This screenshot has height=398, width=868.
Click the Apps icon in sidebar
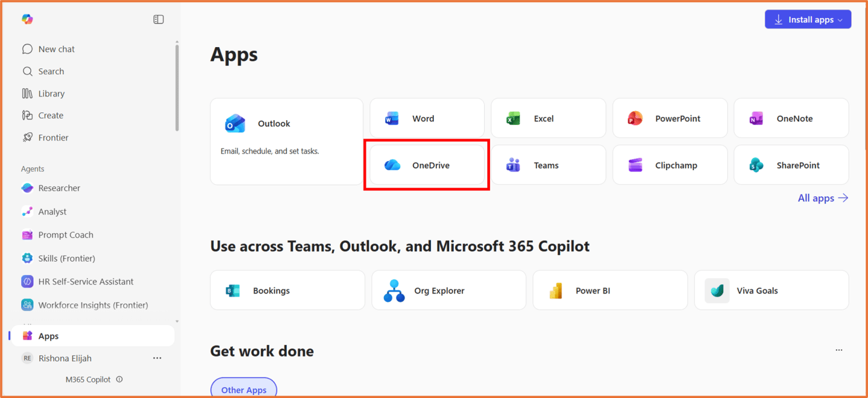tap(27, 336)
